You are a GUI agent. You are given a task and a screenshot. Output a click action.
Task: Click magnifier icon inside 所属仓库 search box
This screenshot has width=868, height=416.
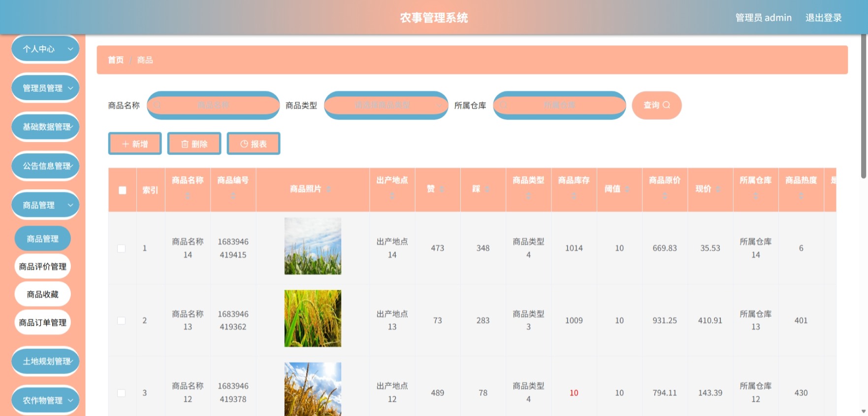point(503,105)
